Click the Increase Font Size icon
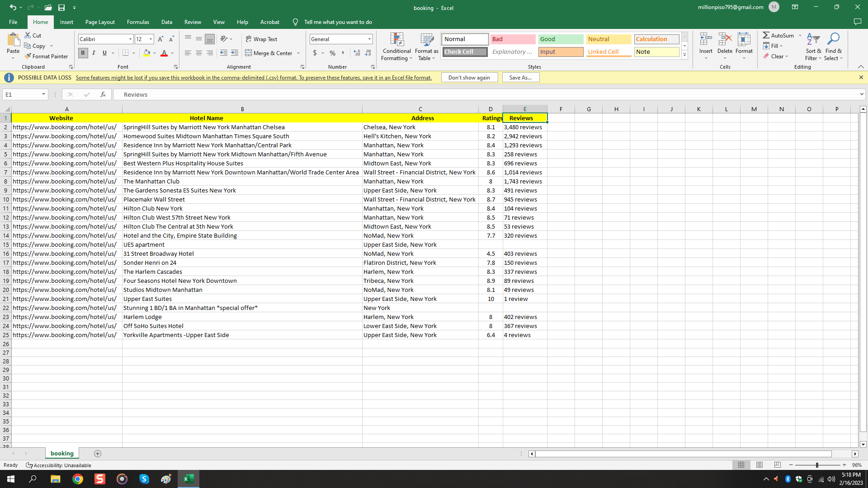The width and height of the screenshot is (868, 488). 160,39
